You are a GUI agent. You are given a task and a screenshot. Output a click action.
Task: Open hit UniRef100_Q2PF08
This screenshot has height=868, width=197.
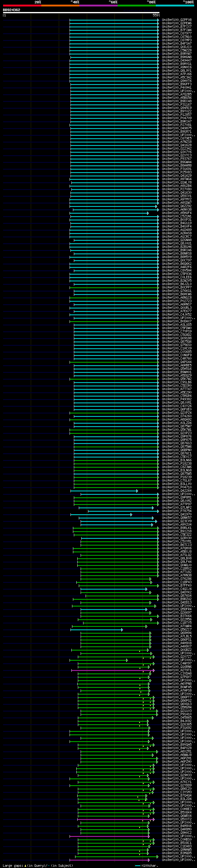pos(177,20)
